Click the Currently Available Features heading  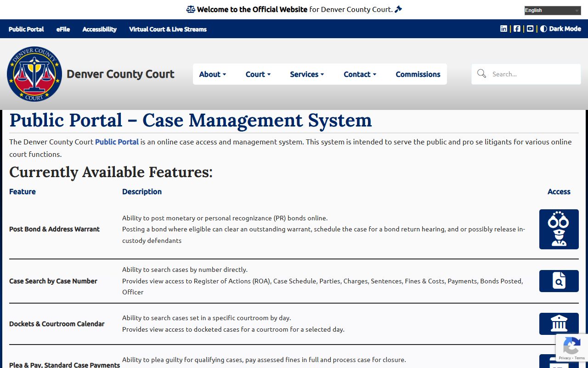(x=111, y=172)
